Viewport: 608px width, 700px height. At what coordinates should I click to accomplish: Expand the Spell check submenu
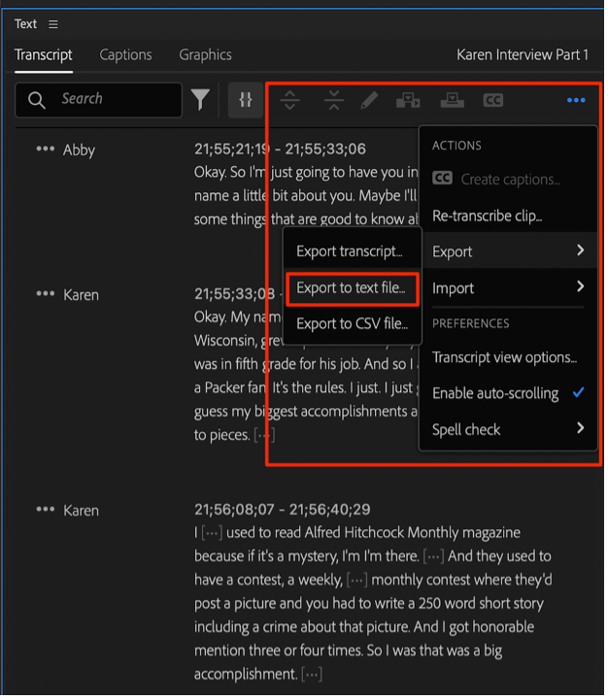pyautogui.click(x=580, y=428)
